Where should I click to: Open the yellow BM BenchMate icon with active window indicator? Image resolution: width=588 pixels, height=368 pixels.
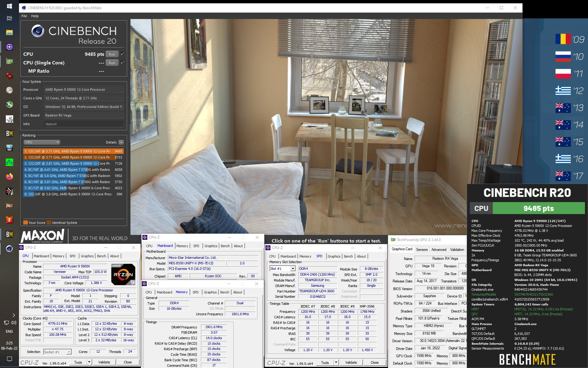click(x=9, y=234)
